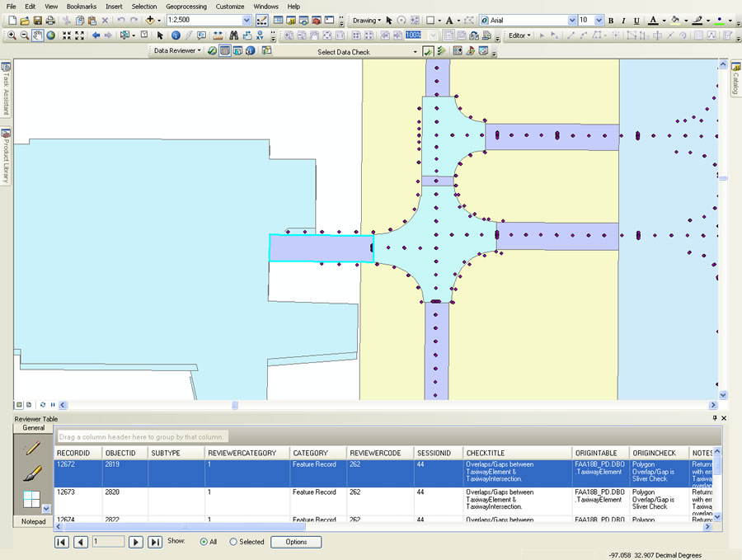This screenshot has height=560, width=742.
Task: Click the Find binoculars icon
Action: tap(234, 35)
